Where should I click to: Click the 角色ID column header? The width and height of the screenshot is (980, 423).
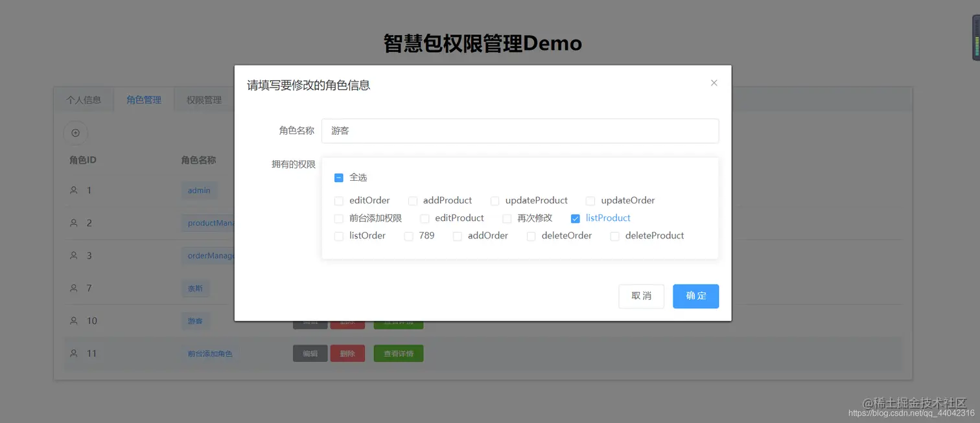click(x=83, y=160)
